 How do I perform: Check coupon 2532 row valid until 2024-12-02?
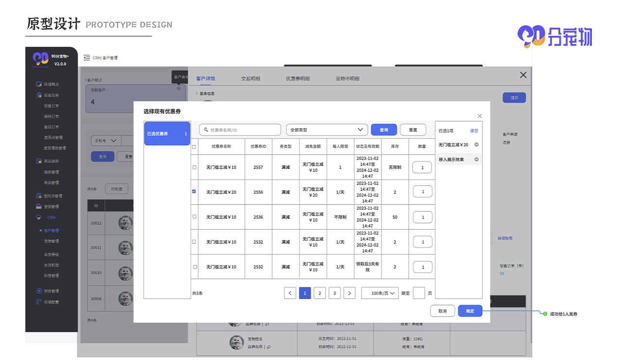coord(194,242)
